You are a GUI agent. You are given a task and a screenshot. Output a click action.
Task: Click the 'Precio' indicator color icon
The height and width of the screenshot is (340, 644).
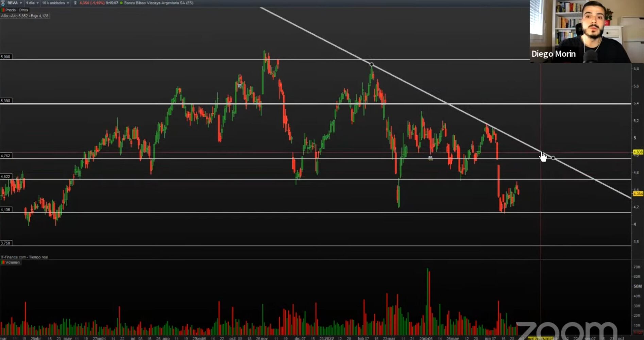3,10
